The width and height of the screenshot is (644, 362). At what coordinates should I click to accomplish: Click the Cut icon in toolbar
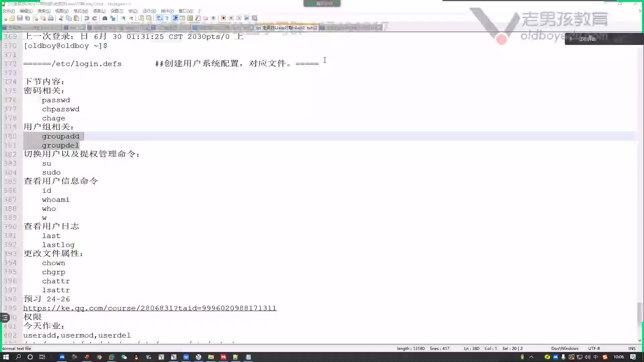(61, 18)
